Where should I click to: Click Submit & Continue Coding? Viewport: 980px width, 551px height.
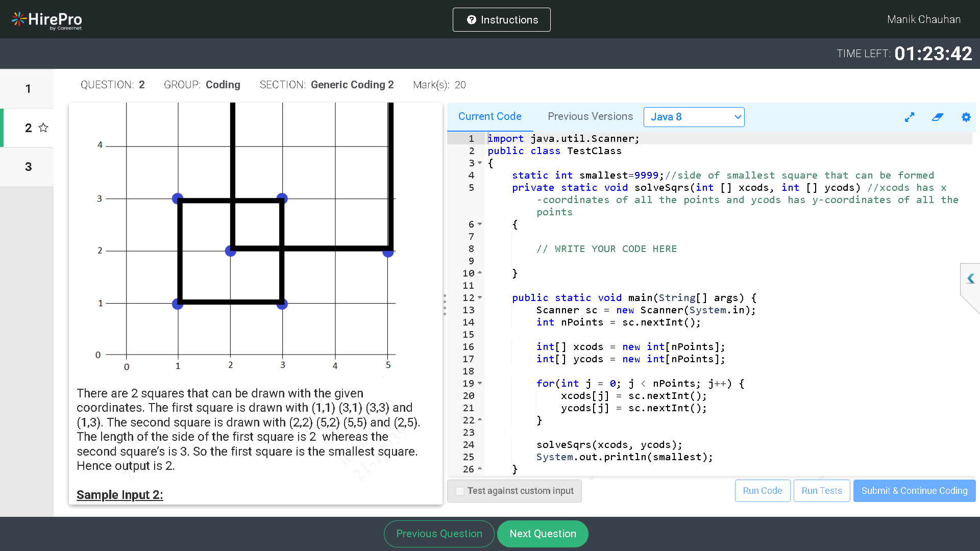point(914,491)
